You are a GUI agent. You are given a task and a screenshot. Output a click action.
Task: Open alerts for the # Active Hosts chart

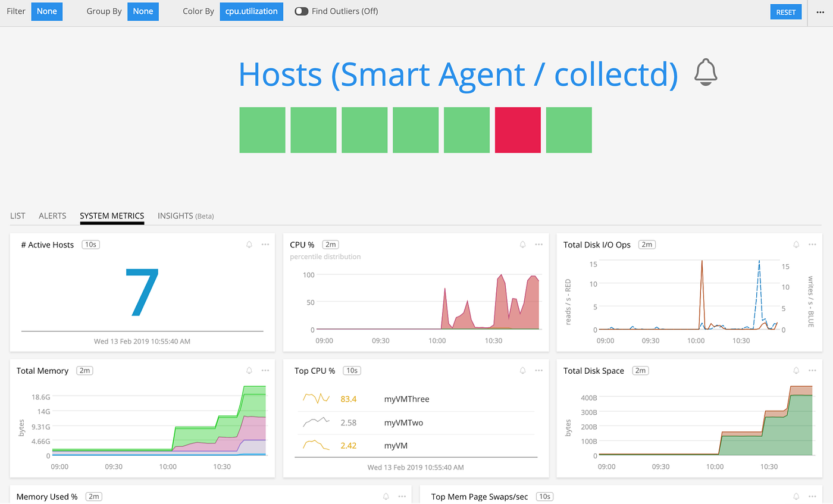pyautogui.click(x=249, y=244)
